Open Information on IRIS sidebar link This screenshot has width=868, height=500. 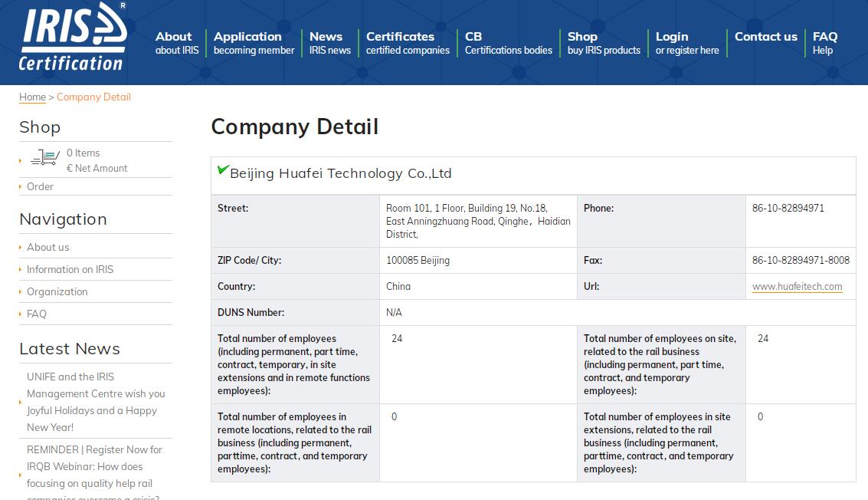point(70,269)
